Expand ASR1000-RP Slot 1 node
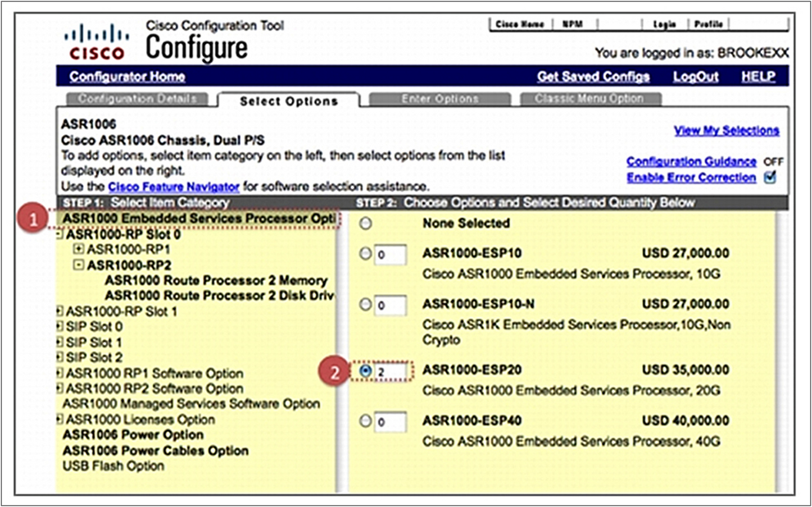This screenshot has height=507, width=812. (x=60, y=311)
